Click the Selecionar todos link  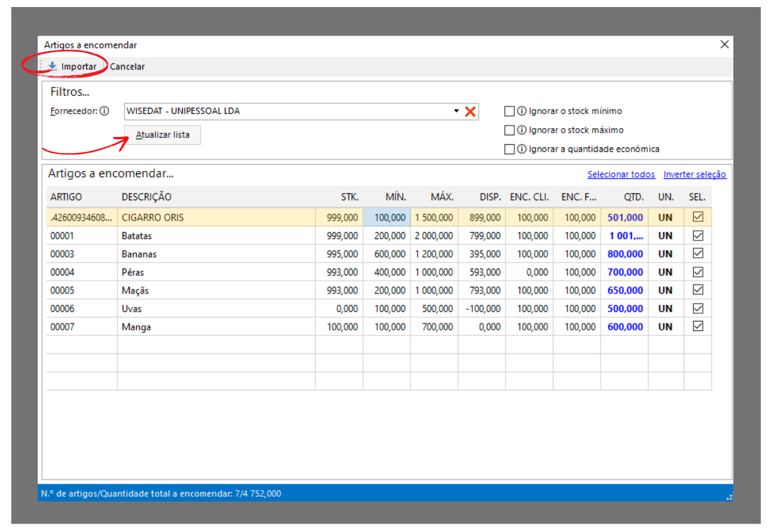tap(621, 174)
